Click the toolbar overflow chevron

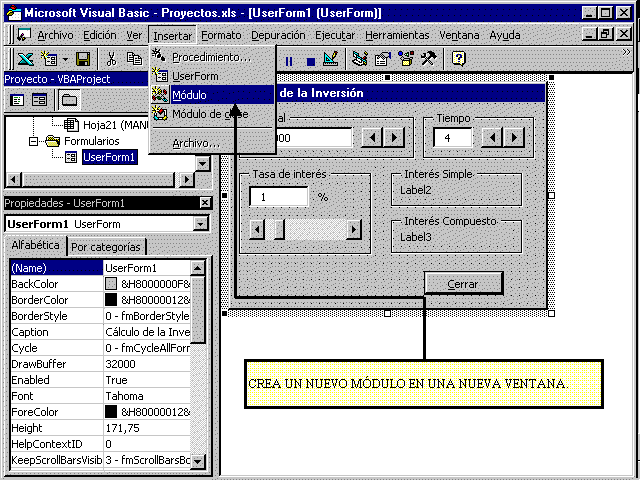pyautogui.click(x=626, y=52)
